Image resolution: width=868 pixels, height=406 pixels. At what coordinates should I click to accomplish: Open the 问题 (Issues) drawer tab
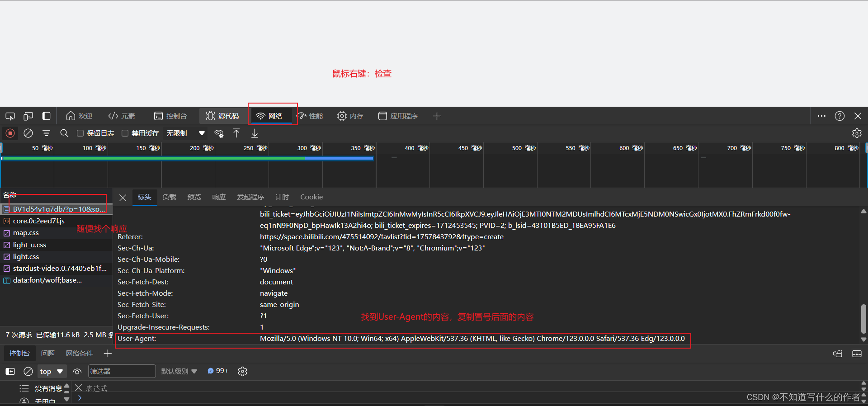(x=47, y=354)
